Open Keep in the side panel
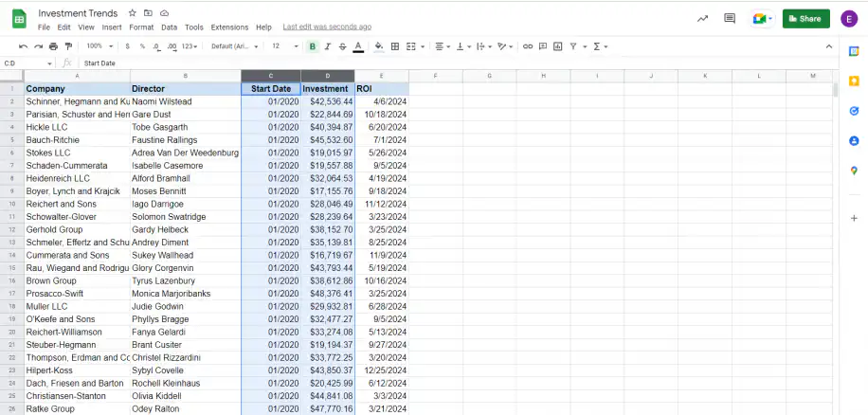 [x=854, y=81]
